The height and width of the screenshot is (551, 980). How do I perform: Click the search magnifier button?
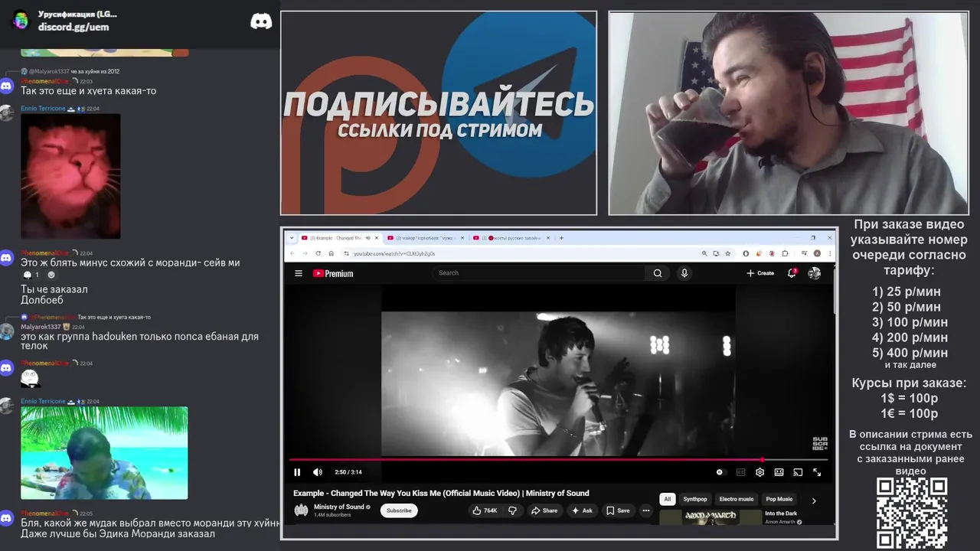coord(658,272)
